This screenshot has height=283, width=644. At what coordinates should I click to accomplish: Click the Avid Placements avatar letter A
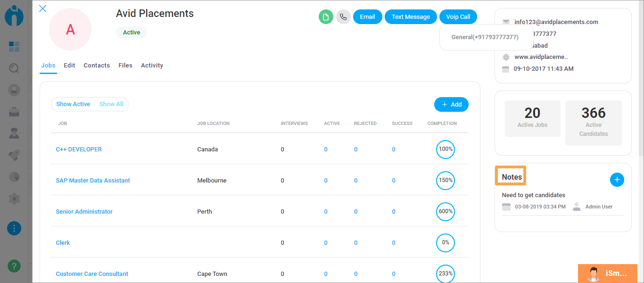pyautogui.click(x=70, y=29)
